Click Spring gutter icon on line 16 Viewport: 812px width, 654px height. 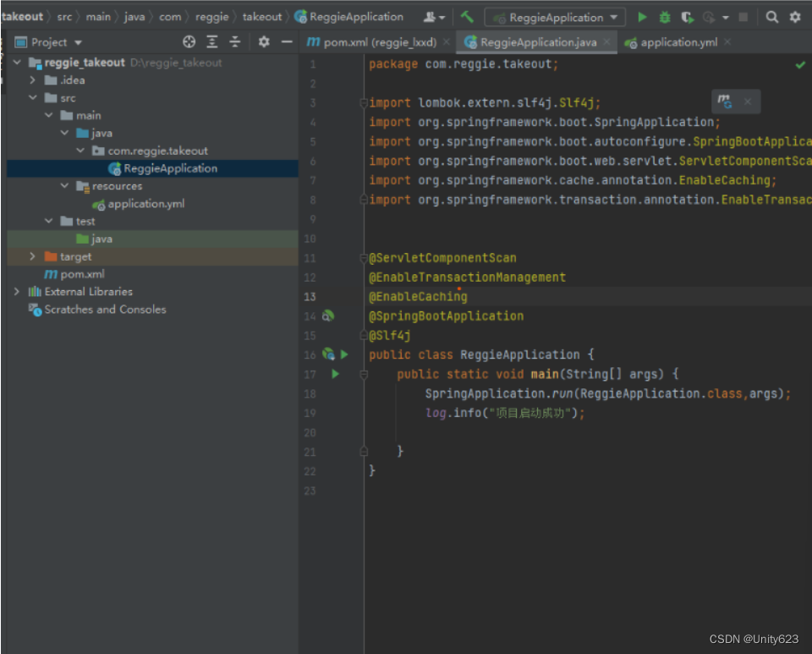tap(328, 354)
